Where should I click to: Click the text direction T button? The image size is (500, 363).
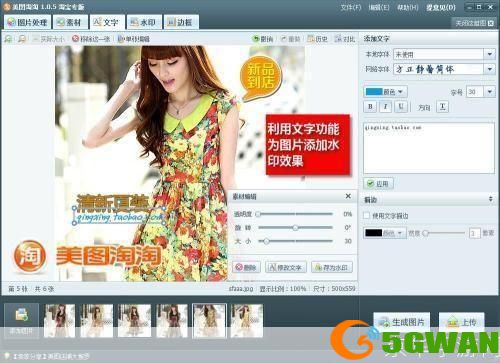pos(442,107)
